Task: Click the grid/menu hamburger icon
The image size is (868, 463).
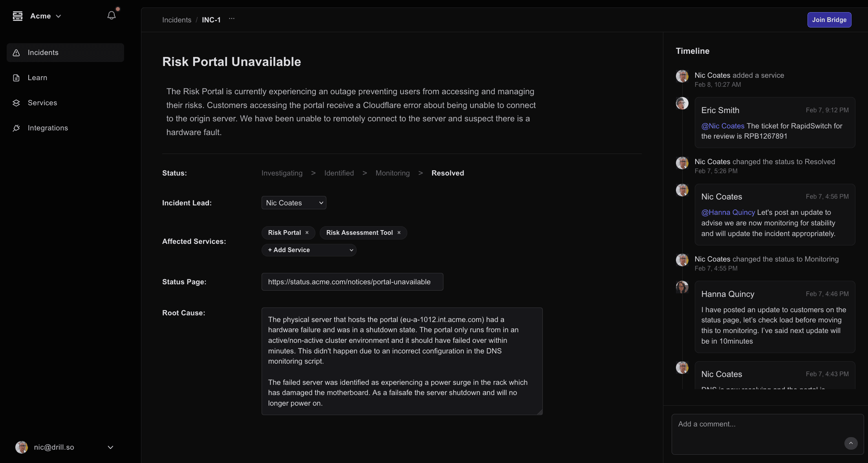Action: 17,15
